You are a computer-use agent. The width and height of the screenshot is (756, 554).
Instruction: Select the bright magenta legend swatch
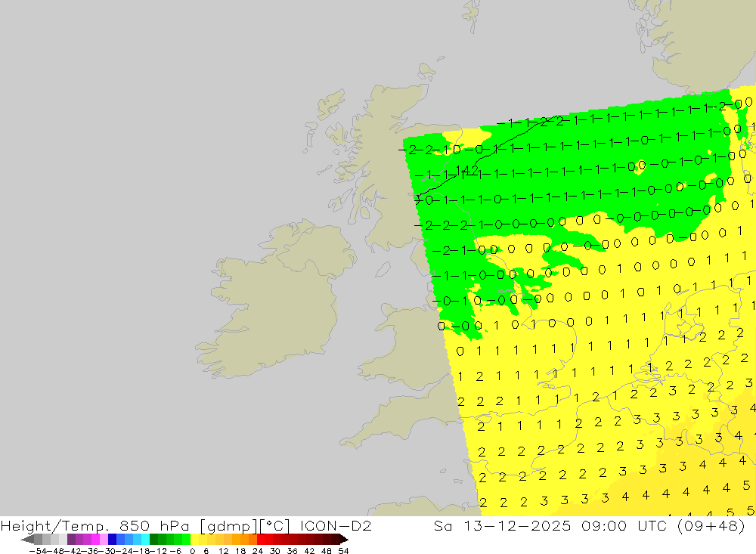pos(95,540)
